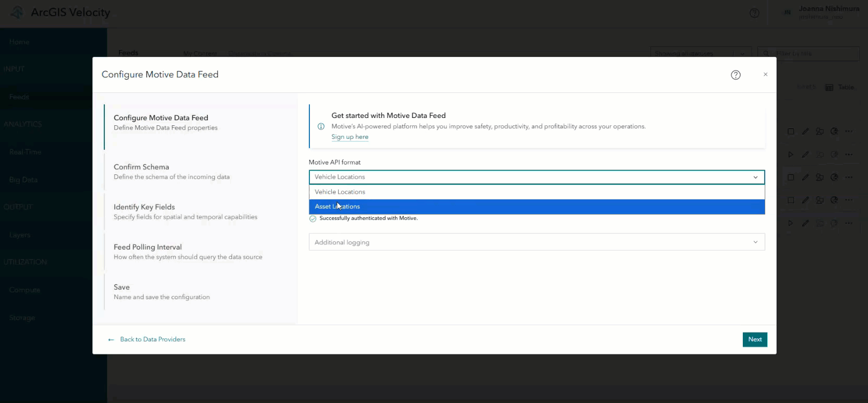Start the fifth feed with its play icon
Viewport: 868px width, 403px height.
(x=791, y=223)
